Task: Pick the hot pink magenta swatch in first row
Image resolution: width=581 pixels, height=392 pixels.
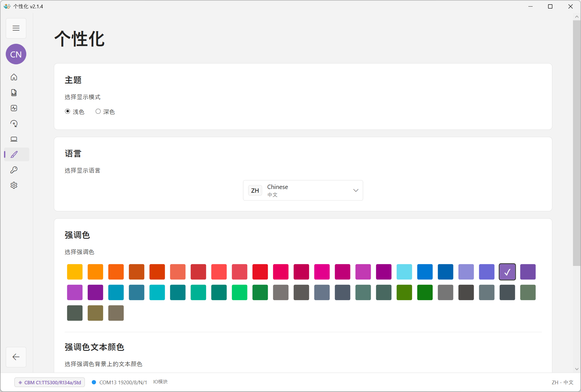Action: [x=322, y=272]
